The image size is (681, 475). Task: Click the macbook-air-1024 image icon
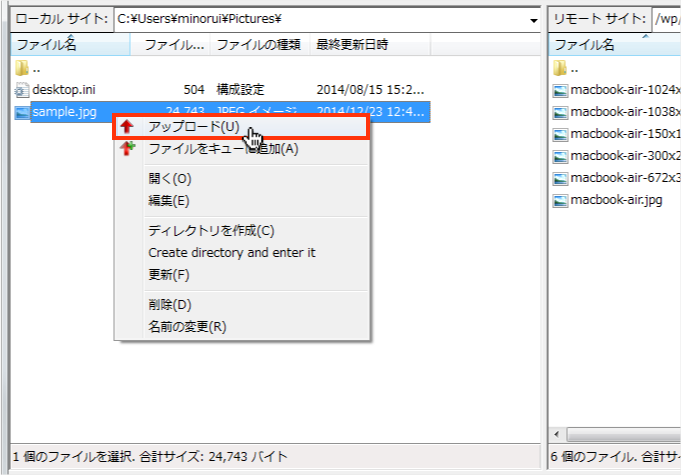(x=560, y=90)
